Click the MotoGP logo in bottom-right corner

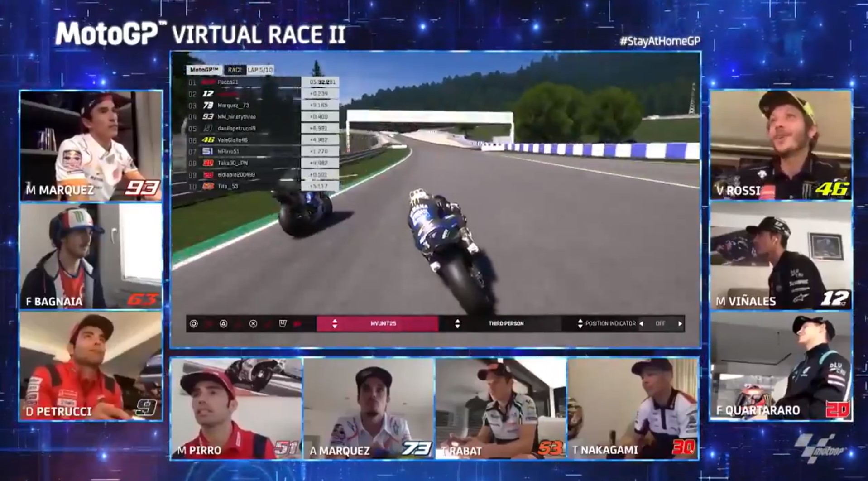pyautogui.click(x=819, y=447)
